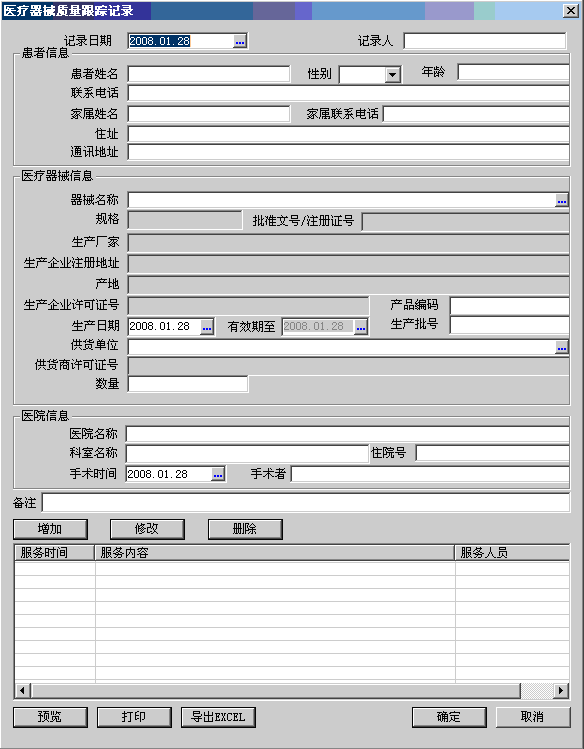
Task: Focus the 手术者 input field
Action: pos(430,474)
